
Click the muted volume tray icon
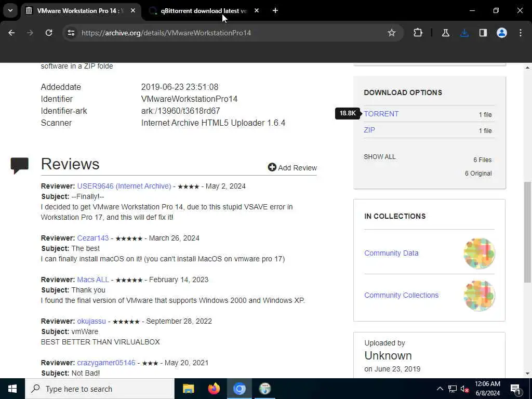pyautogui.click(x=465, y=389)
